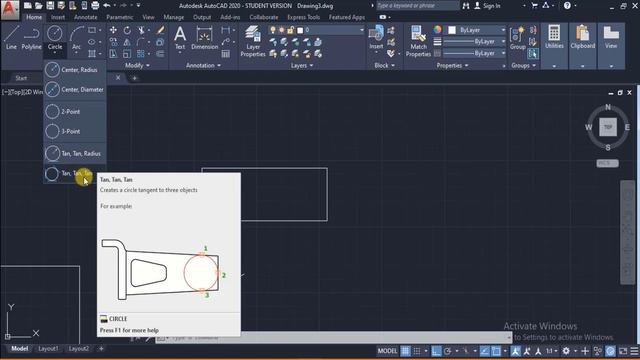Toggle ortho mode in status bar
Screen dimensions: 640x360
pyautogui.click(x=436, y=351)
